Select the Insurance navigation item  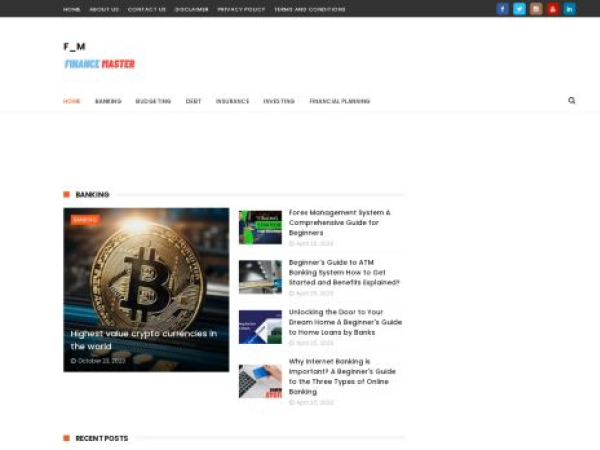coord(232,101)
